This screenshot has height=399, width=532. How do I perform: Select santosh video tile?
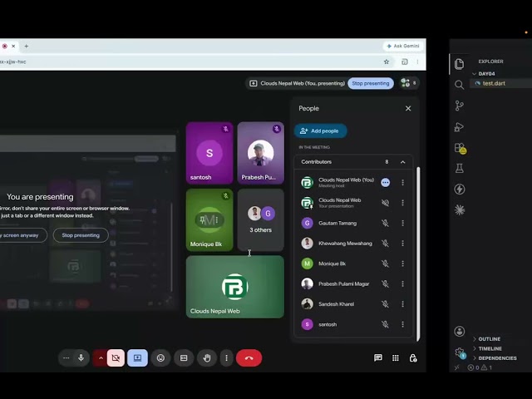[209, 153]
